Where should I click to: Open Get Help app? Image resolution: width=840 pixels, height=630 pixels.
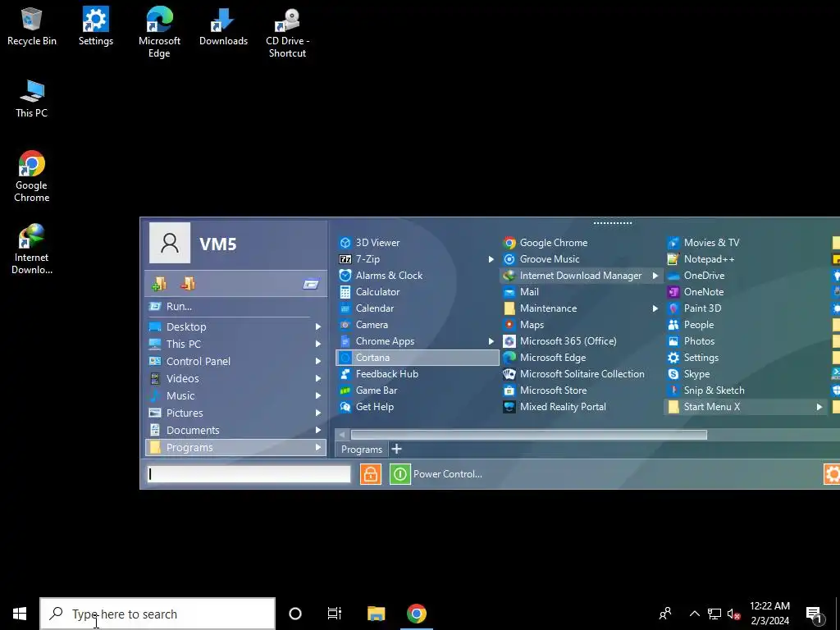pos(418,407)
